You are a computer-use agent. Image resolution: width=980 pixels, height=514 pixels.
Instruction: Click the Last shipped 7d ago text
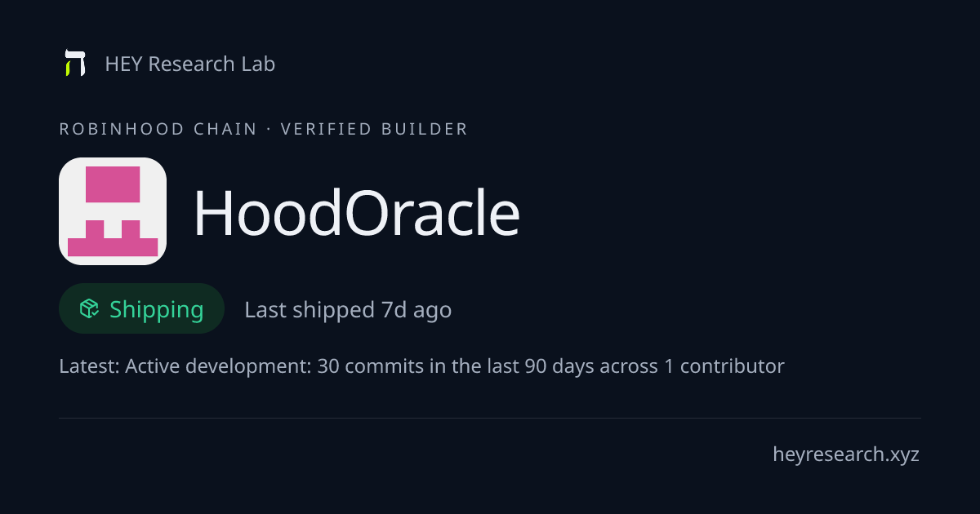coord(348,310)
